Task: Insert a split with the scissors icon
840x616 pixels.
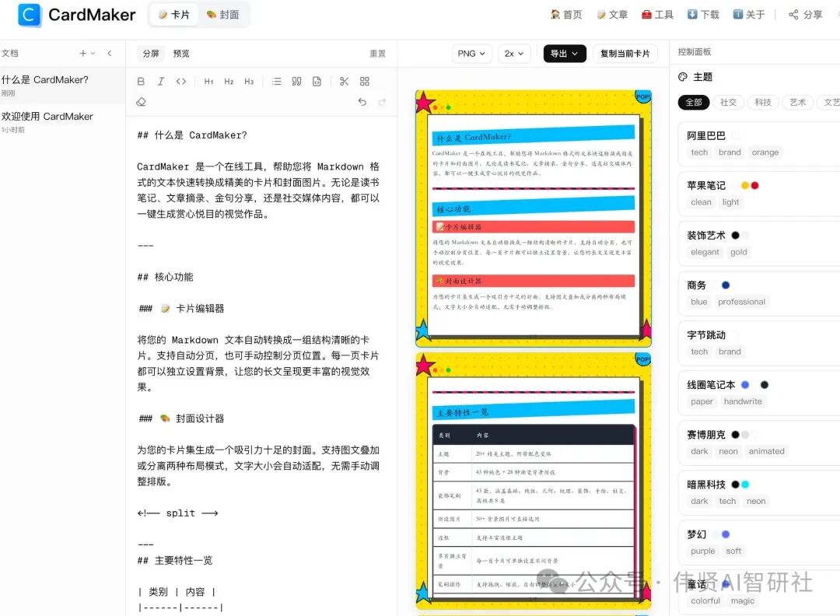Action: click(x=344, y=82)
